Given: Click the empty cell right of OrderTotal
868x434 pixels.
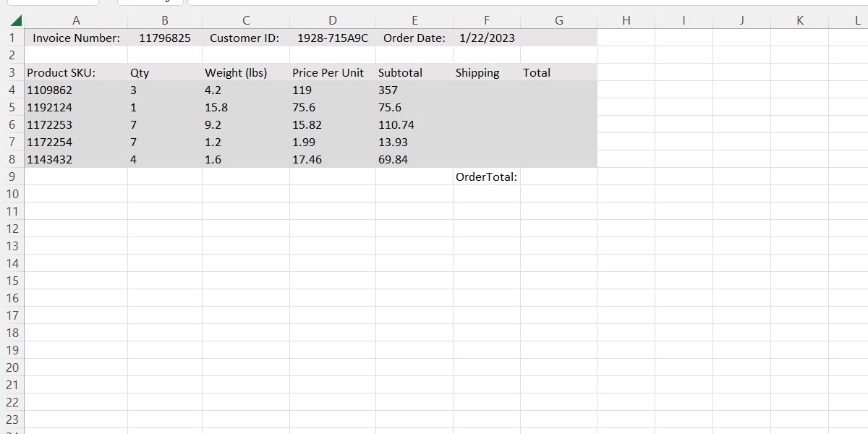Looking at the screenshot, I should point(558,176).
